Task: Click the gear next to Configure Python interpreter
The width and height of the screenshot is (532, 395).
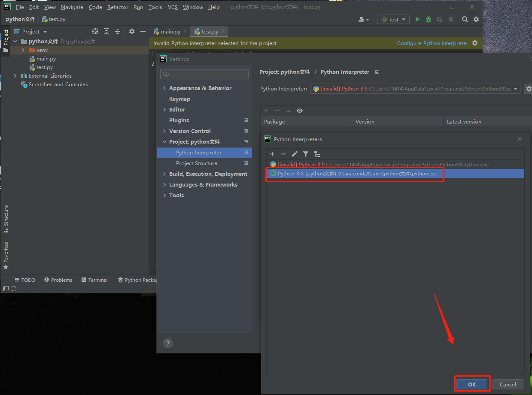Action: pyautogui.click(x=475, y=43)
